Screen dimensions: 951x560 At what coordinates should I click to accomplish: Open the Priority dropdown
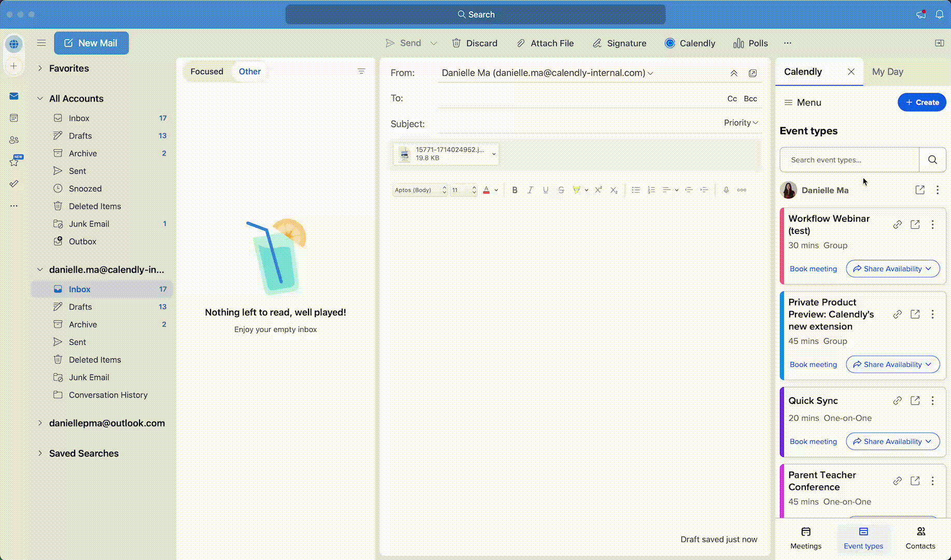pyautogui.click(x=741, y=123)
